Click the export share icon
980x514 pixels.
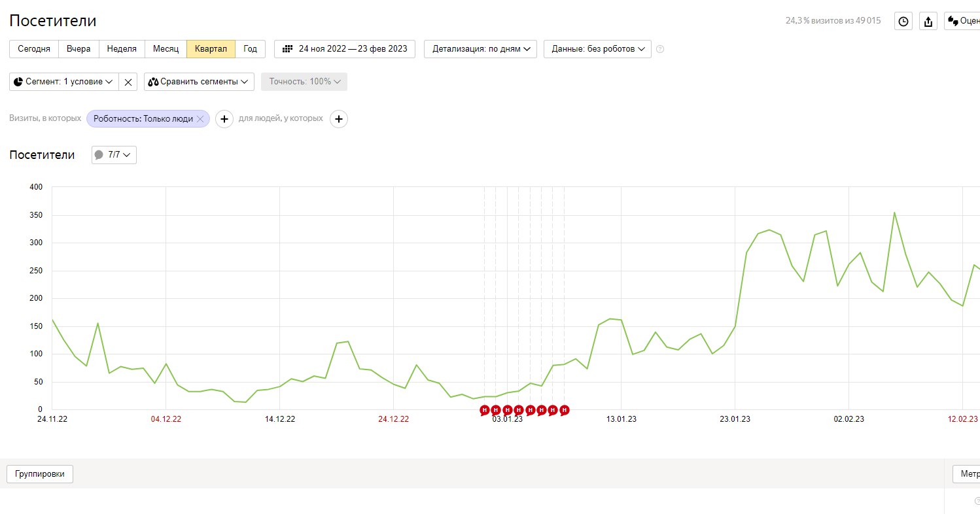[928, 21]
